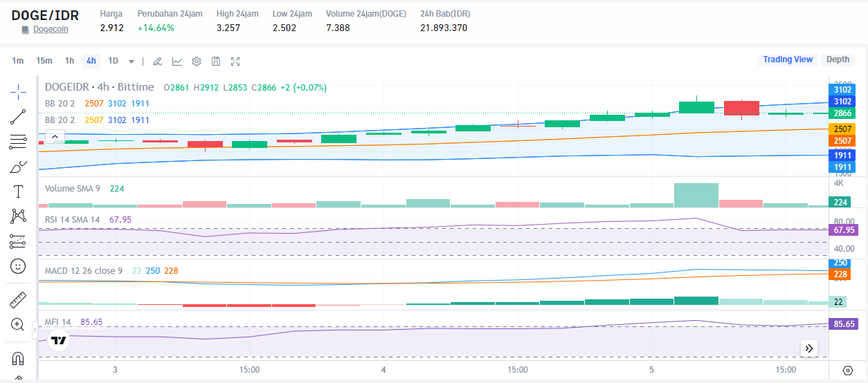
Task: Click the High 24jam value 3.257
Action: pos(228,28)
